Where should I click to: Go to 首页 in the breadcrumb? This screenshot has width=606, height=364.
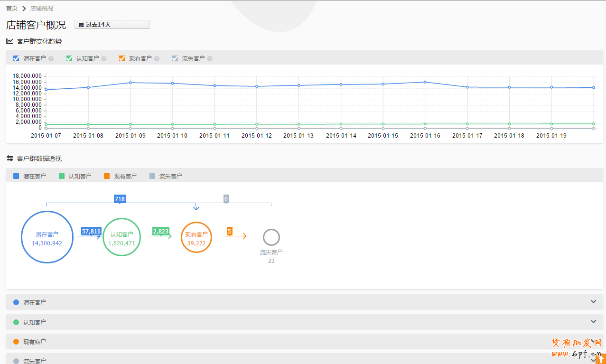[12, 8]
